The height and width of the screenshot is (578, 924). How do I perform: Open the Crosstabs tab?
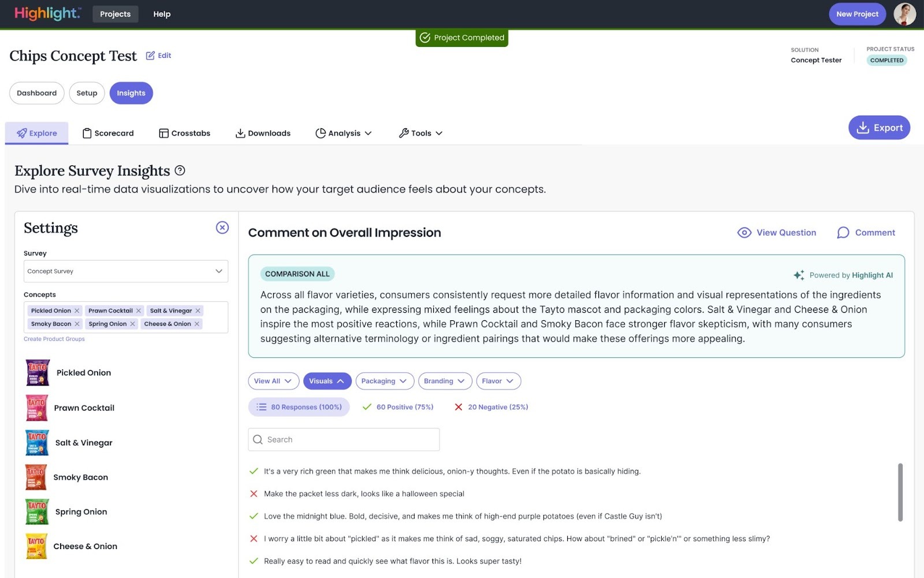point(185,133)
